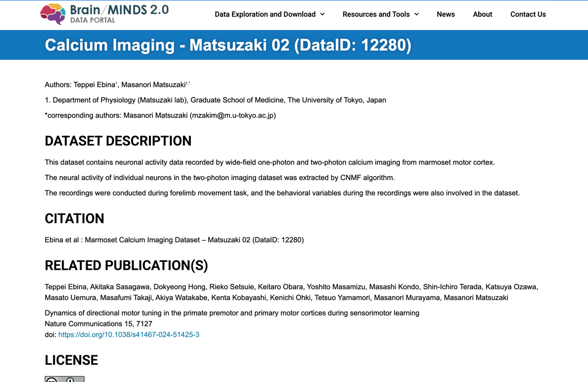Expand Resources and Tools chevron
The width and height of the screenshot is (588, 382).
[x=416, y=14]
